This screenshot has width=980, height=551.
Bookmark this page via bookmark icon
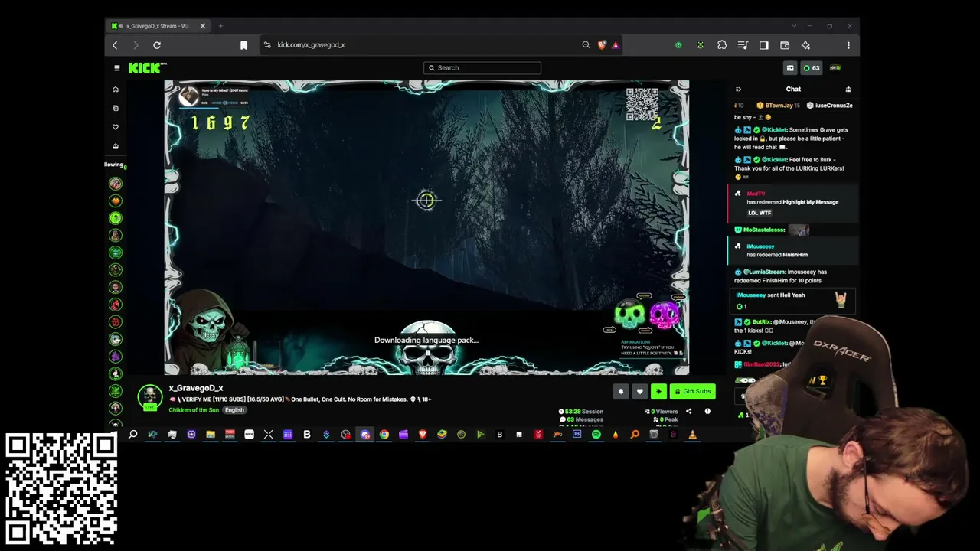point(243,45)
